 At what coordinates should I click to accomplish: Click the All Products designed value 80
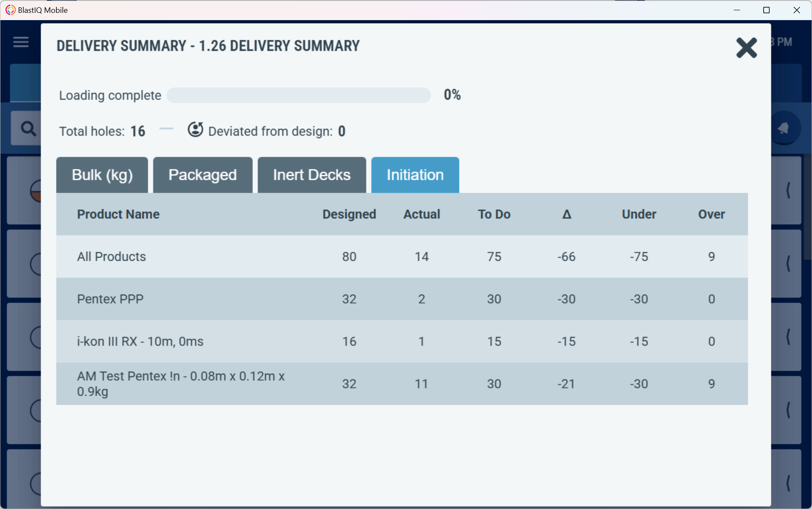coord(349,256)
